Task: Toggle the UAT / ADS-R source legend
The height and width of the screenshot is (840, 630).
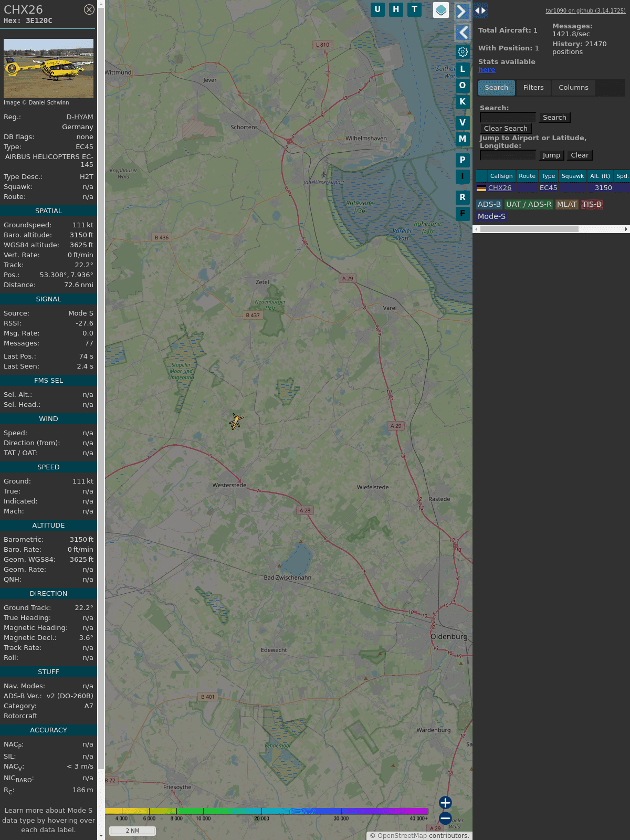Action: pyautogui.click(x=529, y=204)
